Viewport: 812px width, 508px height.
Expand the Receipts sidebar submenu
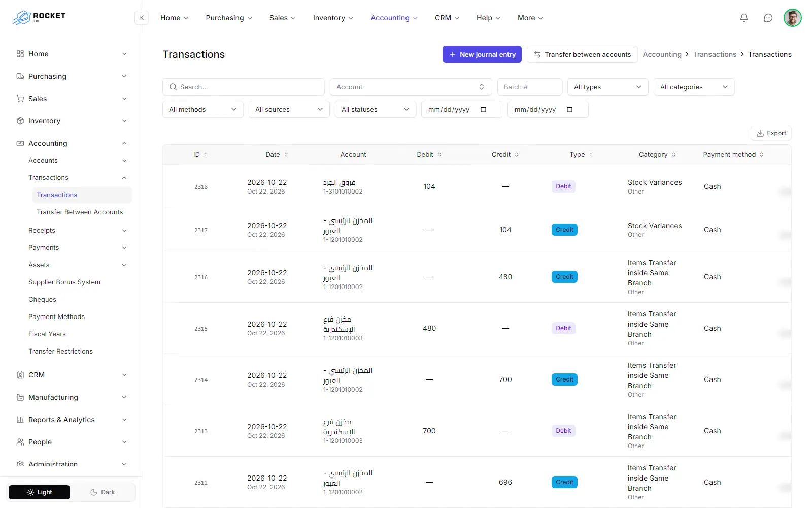pyautogui.click(x=77, y=231)
